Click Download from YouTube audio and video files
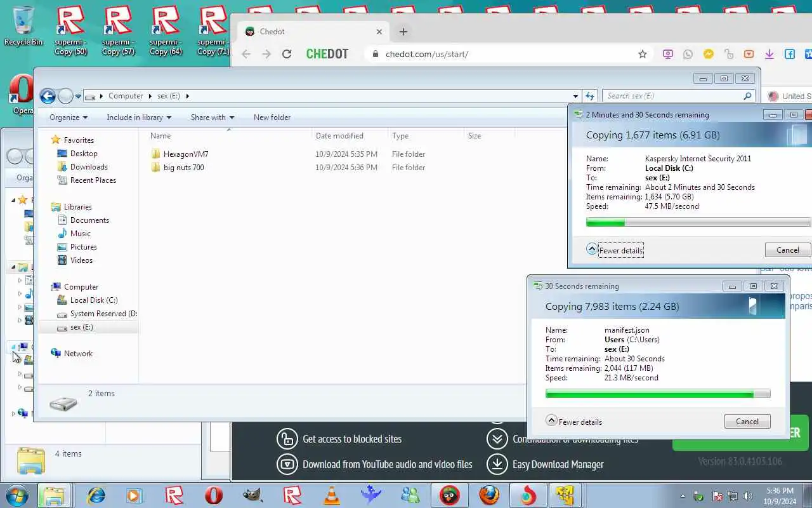This screenshot has width=812, height=508. click(x=388, y=464)
